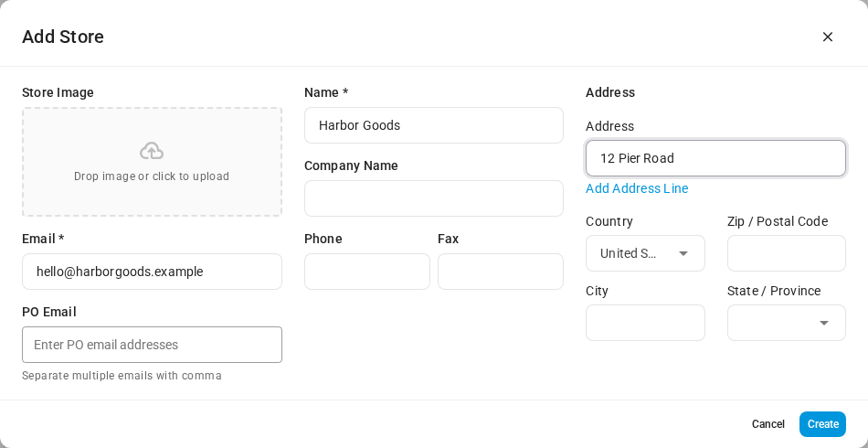Click the 'Company Name' label
Screen dimensions: 868x448
pyautogui.click(x=351, y=165)
